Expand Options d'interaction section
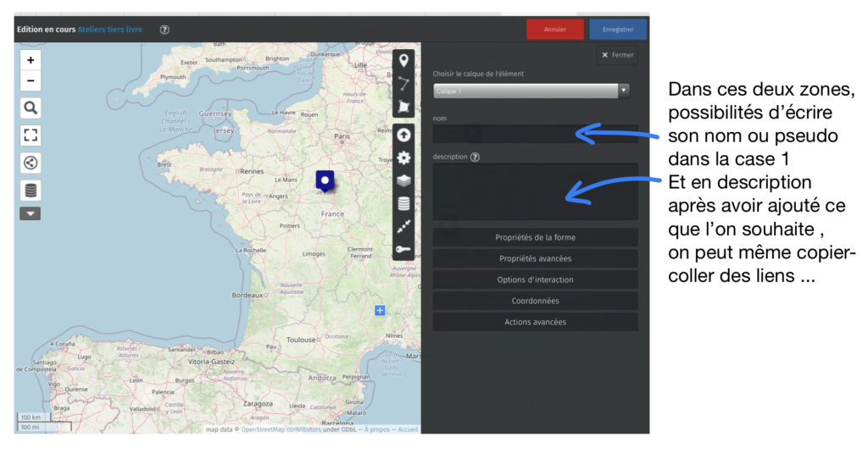Screen dimensions: 868x470 point(535,279)
